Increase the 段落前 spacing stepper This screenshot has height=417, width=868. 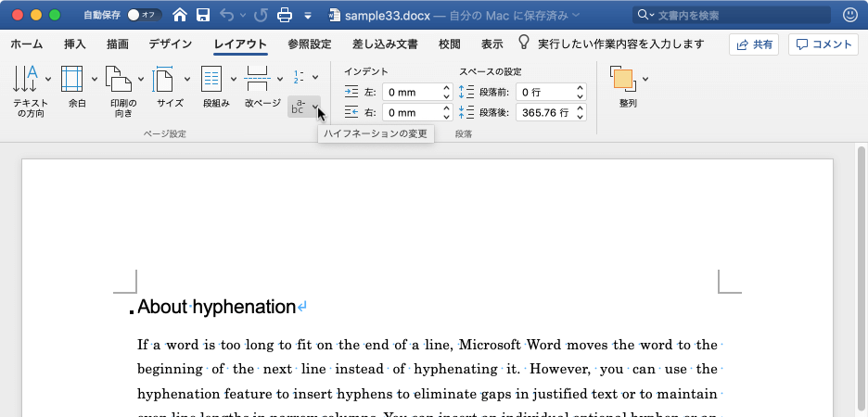pos(581,88)
